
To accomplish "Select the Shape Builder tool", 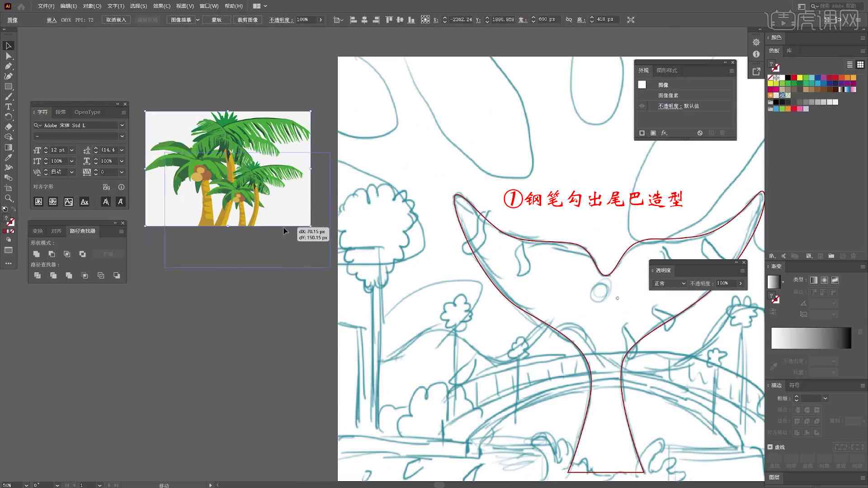I will (x=9, y=137).
